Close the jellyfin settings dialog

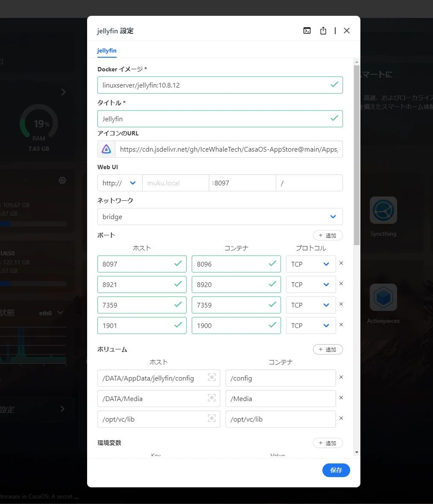tap(347, 30)
